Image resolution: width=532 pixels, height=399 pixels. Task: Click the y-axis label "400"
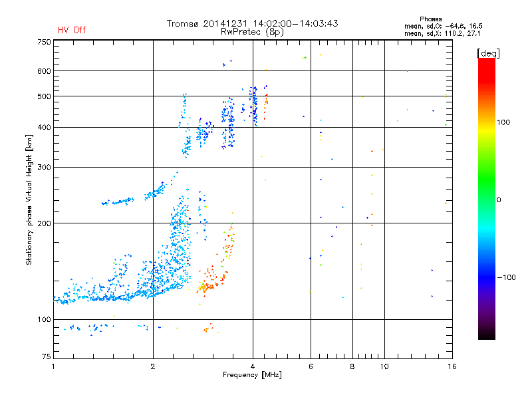point(44,128)
